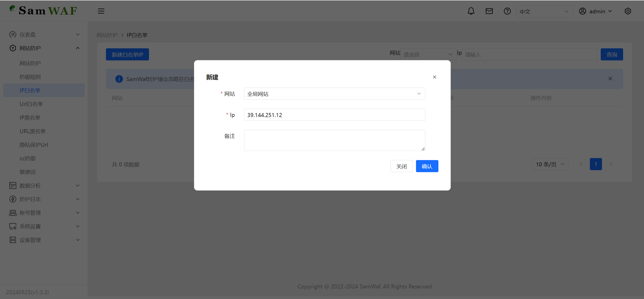
Task: Open the 网站 dropdown showing 全局网站
Action: (334, 94)
